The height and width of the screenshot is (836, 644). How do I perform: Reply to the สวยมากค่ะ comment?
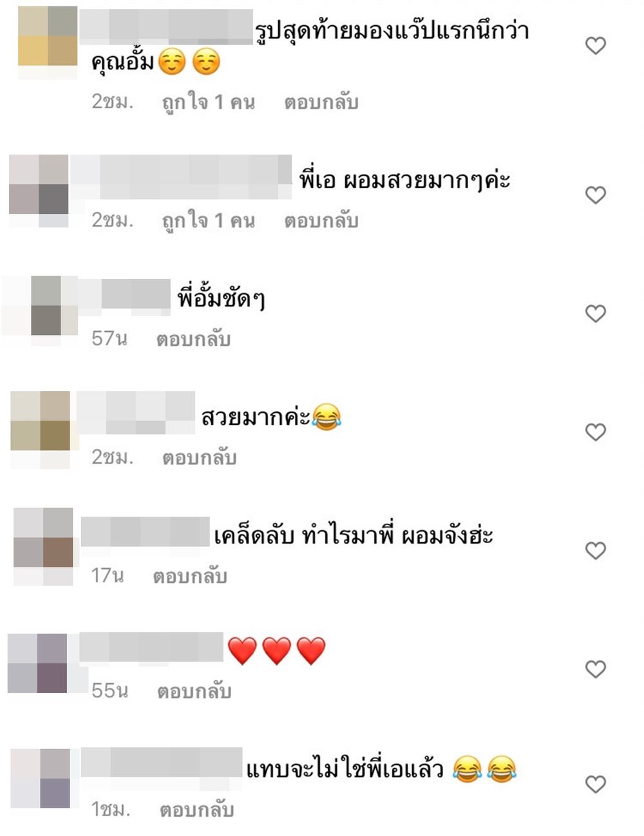pos(200,458)
